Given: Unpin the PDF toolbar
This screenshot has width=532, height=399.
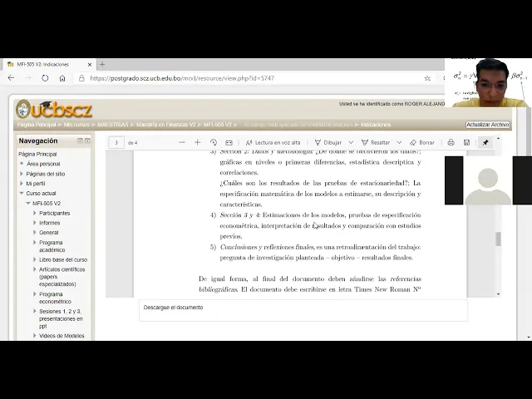Looking at the screenshot, I should coord(485,142).
